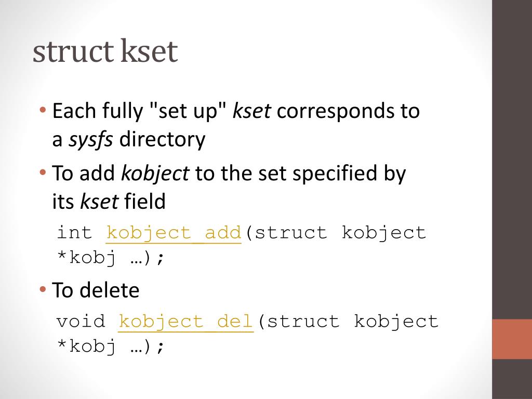532x399 pixels.
Task: Click the first bullet point marker
Action: pos(43,110)
